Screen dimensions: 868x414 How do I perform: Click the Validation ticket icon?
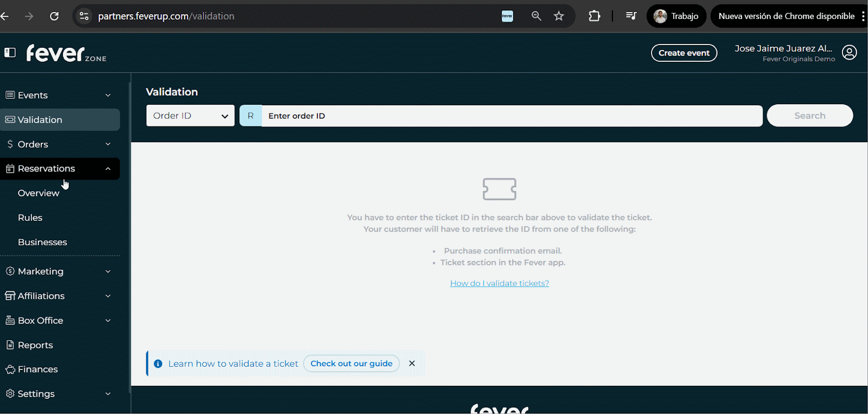(10, 119)
